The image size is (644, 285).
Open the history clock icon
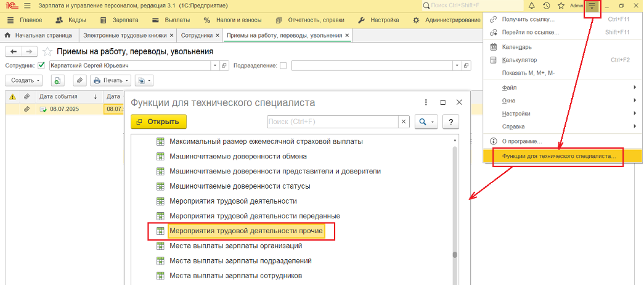547,6
